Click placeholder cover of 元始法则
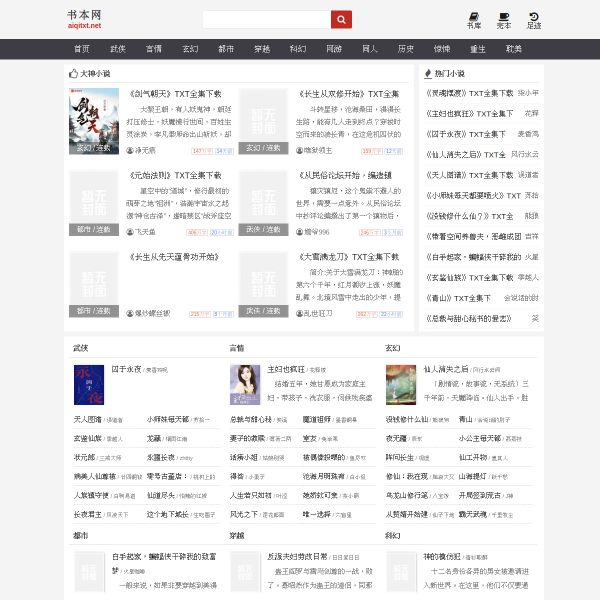The width and height of the screenshot is (600, 600). click(94, 203)
